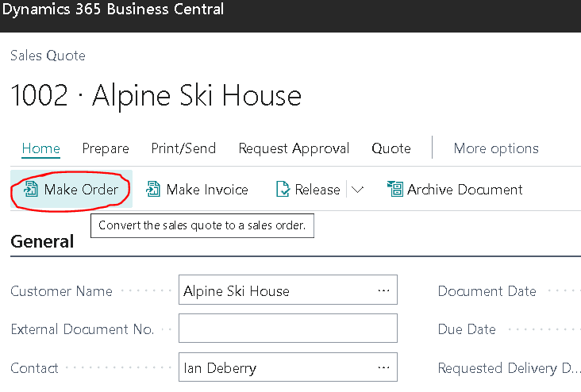The height and width of the screenshot is (392, 581).
Task: Click the 1002 · Alpine Ski House title
Action: (156, 95)
